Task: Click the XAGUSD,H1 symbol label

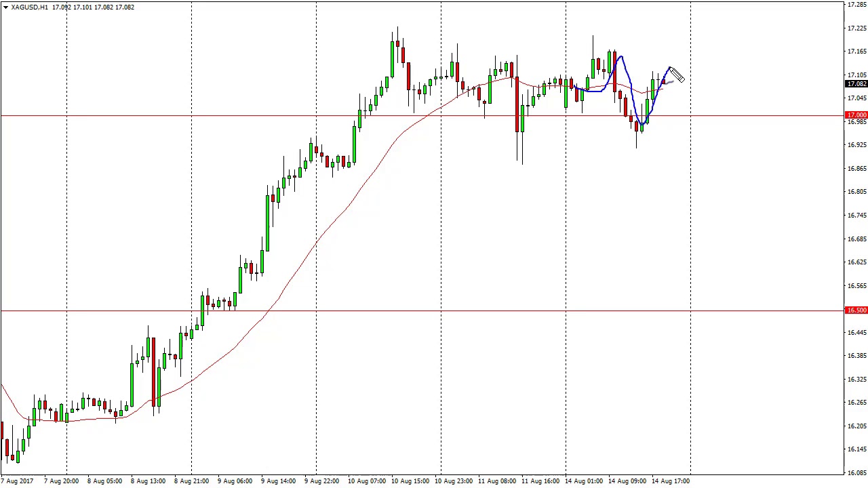Action: coord(30,7)
